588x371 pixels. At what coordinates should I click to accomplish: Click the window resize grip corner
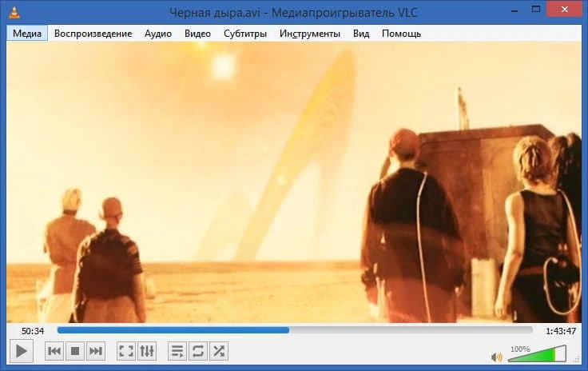pyautogui.click(x=577, y=359)
